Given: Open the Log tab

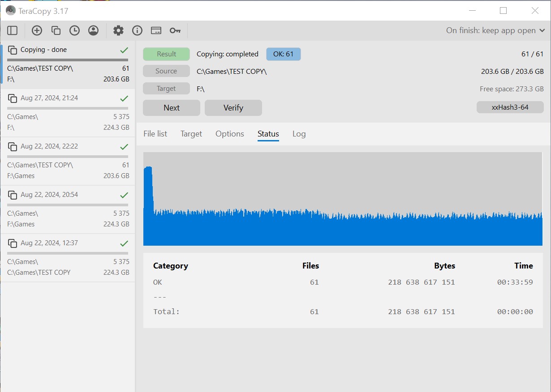Looking at the screenshot, I should pyautogui.click(x=299, y=134).
